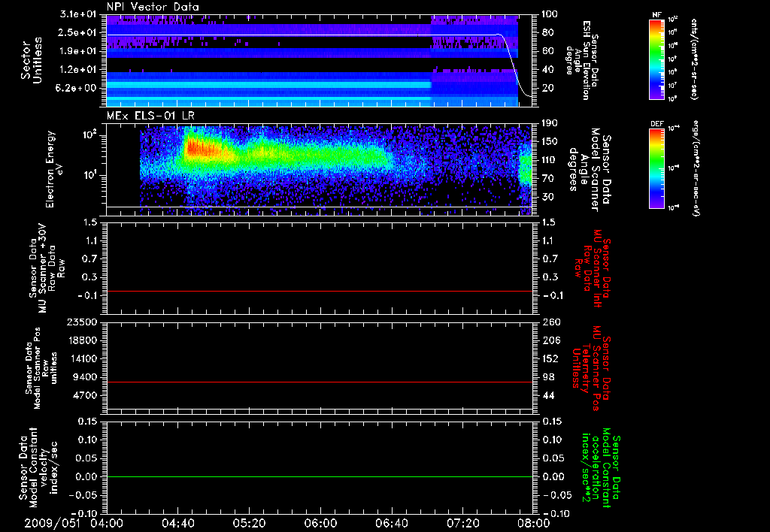Click the "06:40" time axis label
Viewport: 770px width, 532px height.
pyautogui.click(x=391, y=523)
